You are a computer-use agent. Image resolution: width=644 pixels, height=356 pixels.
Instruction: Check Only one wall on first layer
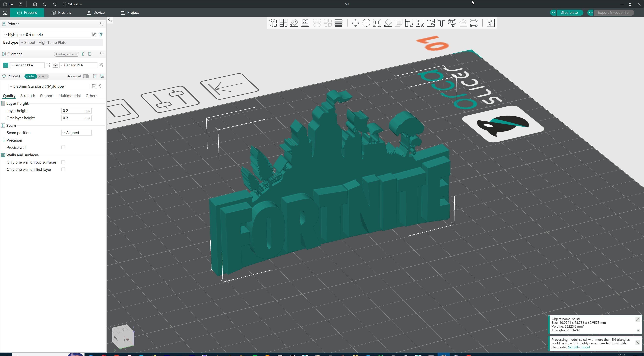63,169
